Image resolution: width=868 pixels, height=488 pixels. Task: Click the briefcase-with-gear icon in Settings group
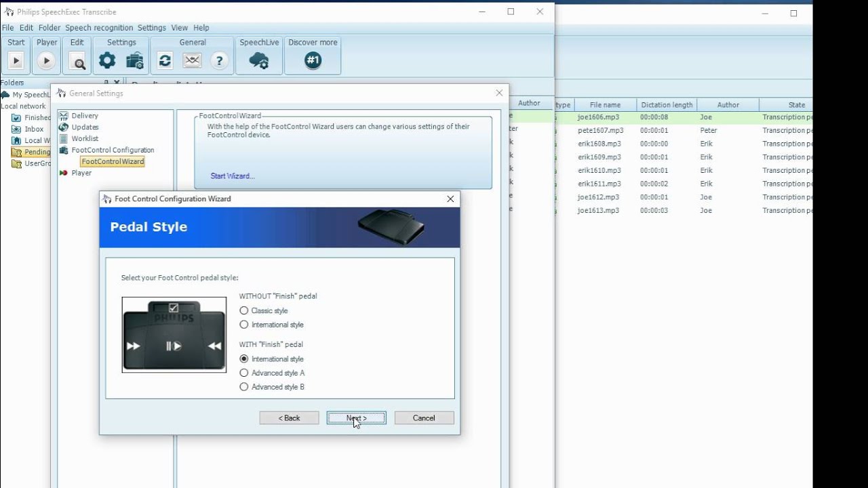135,61
